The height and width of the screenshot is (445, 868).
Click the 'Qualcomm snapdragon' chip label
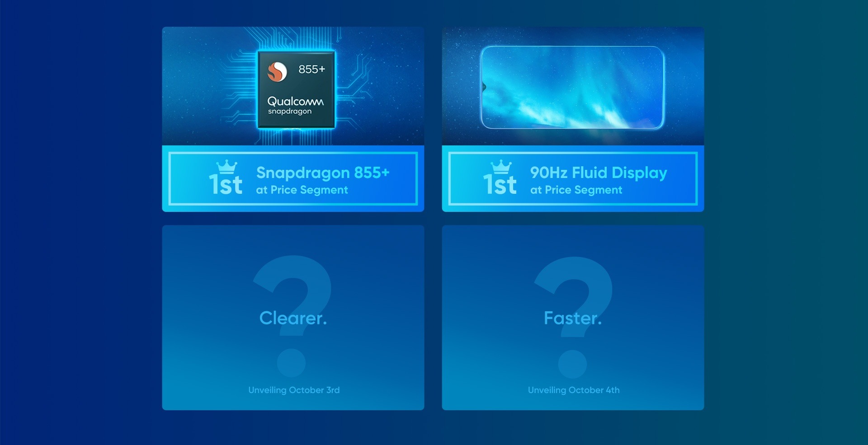[295, 106]
